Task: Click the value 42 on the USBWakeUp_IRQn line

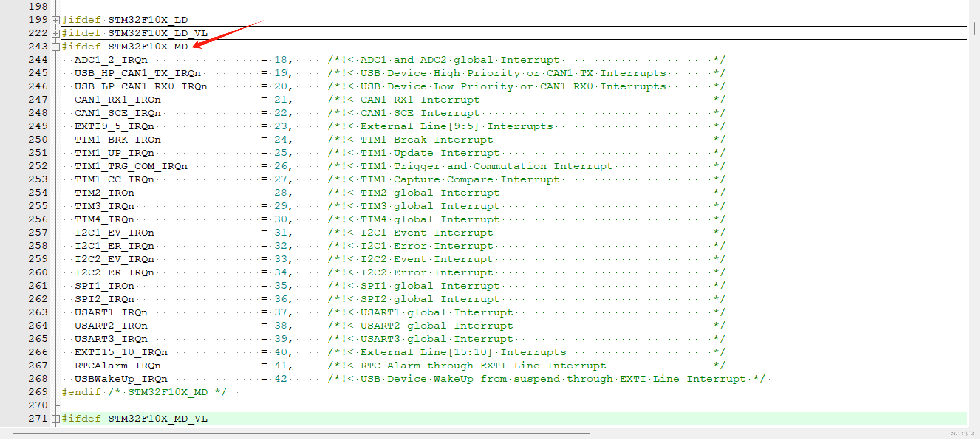Action: pos(281,378)
